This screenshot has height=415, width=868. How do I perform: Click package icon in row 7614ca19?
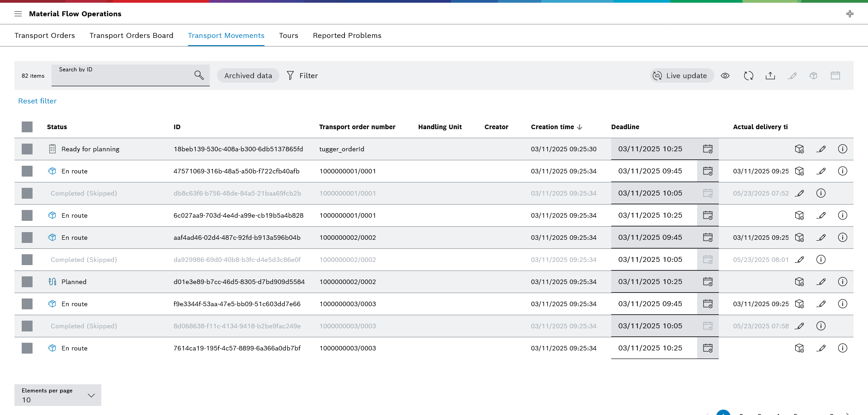tap(799, 348)
